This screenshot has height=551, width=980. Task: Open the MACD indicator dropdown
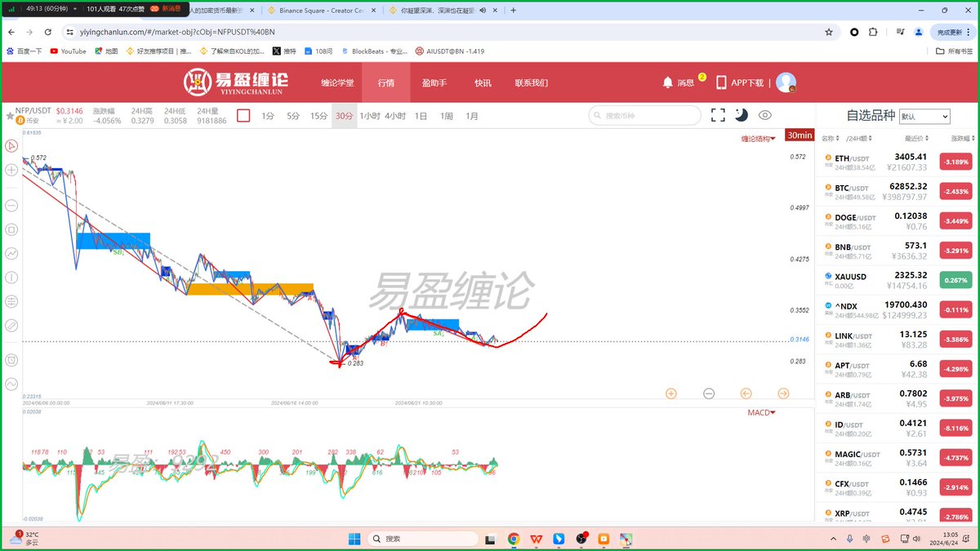759,412
